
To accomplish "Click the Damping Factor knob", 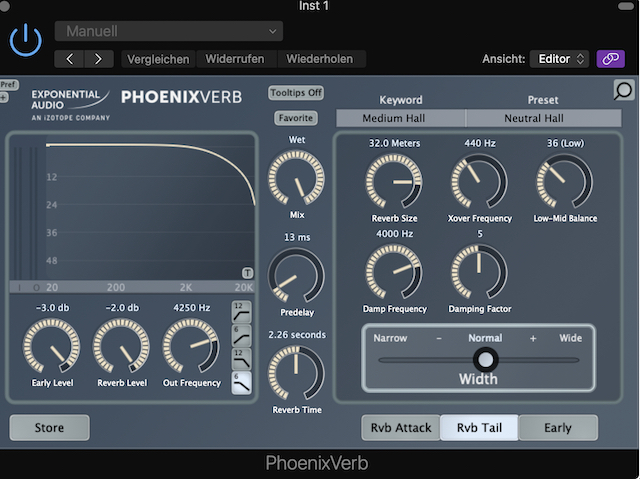I will click(479, 272).
